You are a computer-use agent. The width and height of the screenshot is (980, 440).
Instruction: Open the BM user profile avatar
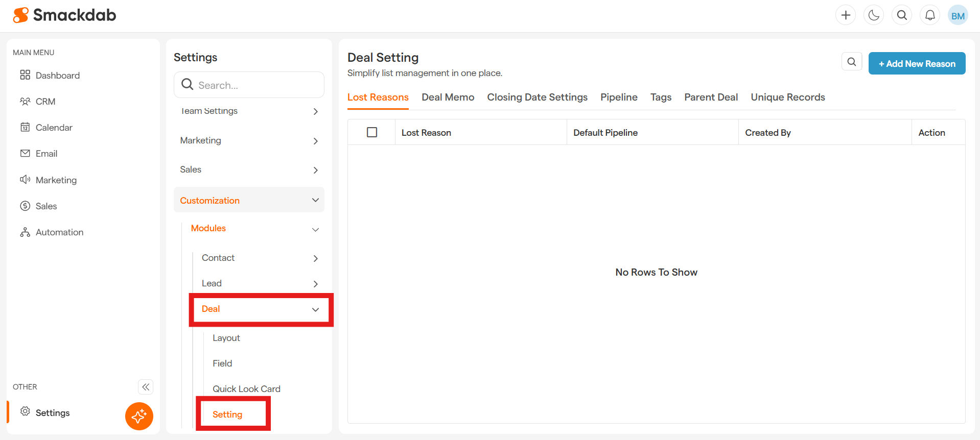[958, 15]
